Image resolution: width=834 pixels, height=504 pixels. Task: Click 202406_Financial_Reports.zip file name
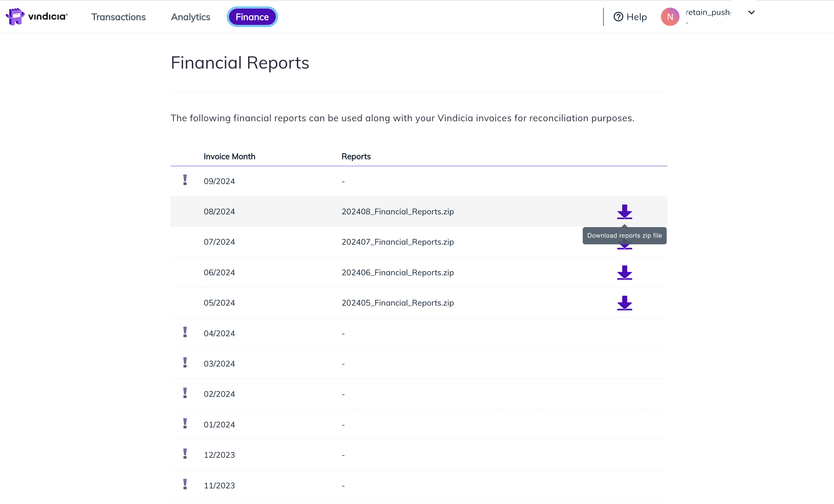click(398, 273)
